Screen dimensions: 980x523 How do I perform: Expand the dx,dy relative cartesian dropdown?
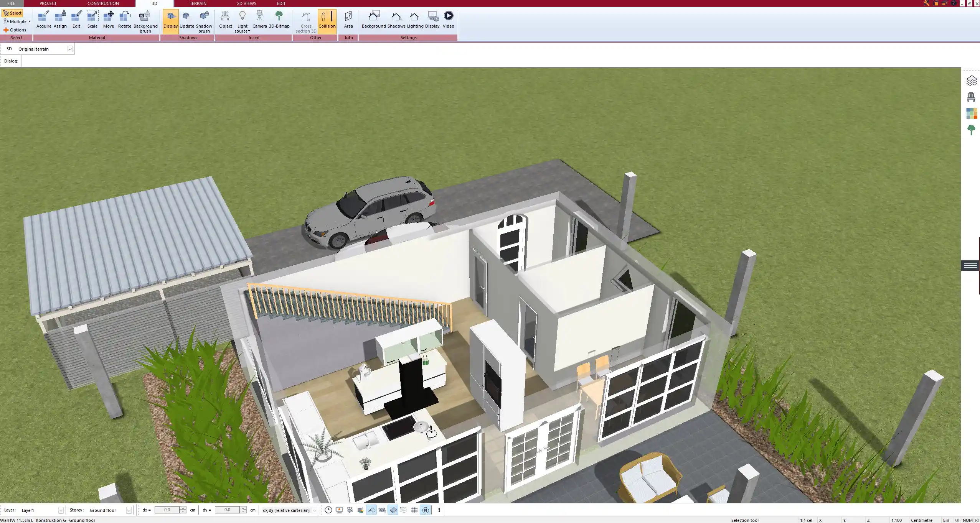[x=314, y=510]
